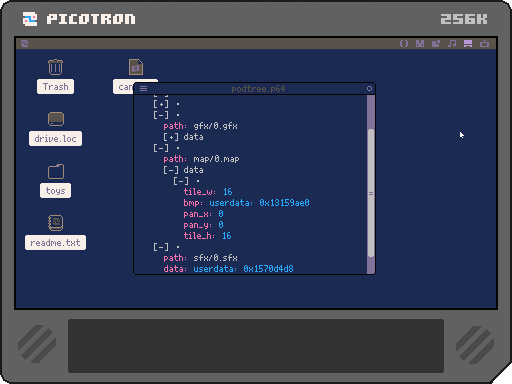Image resolution: width=512 pixels, height=384 pixels.
Task: Collapse the [-] node containing tile_w
Action: pos(181,181)
